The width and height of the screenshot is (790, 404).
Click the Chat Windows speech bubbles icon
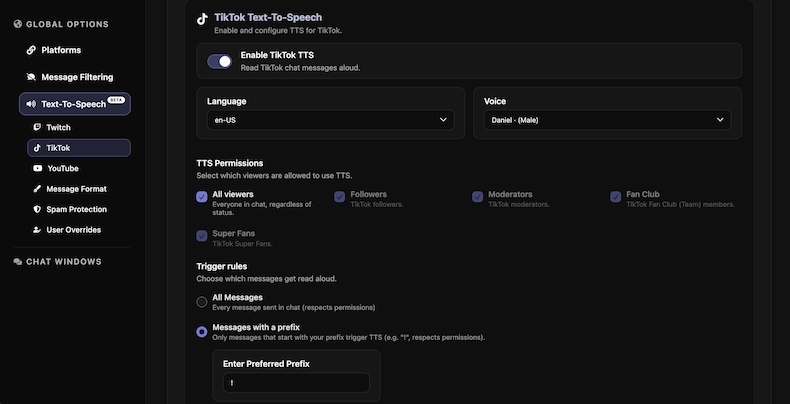point(18,262)
